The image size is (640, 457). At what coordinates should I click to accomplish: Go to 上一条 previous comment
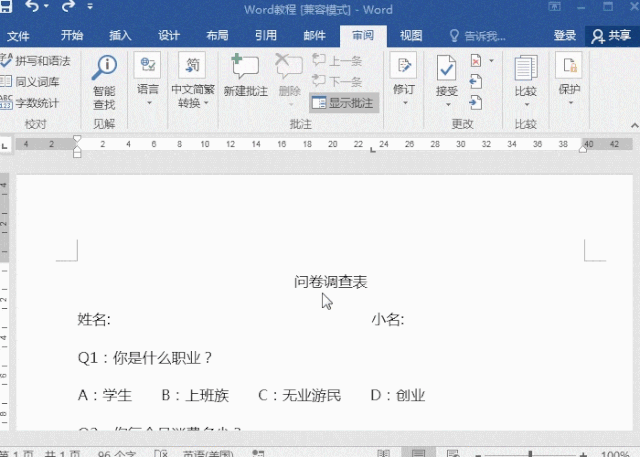[337, 61]
